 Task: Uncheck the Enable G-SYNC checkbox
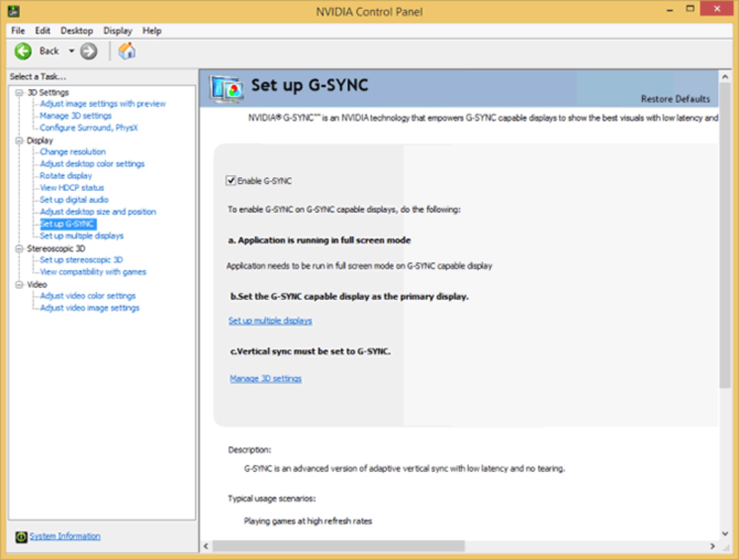coord(231,181)
